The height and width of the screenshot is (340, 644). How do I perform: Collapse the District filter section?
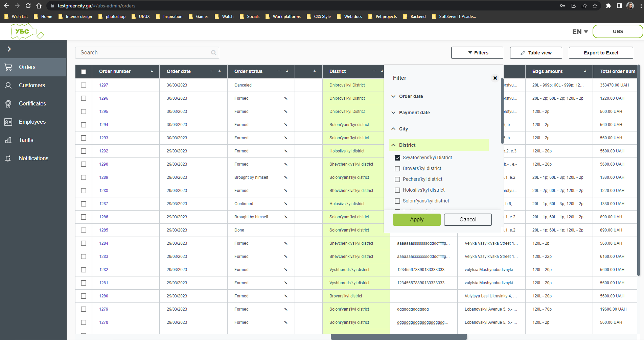coord(393,145)
